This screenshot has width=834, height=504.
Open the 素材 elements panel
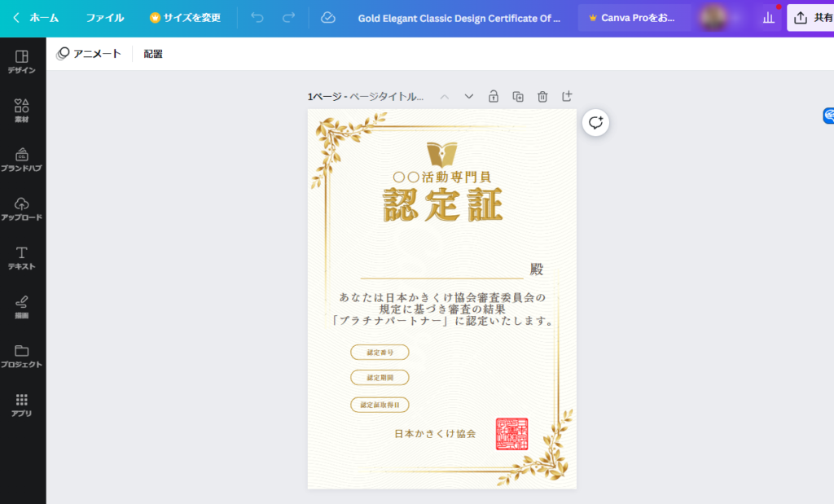(22, 111)
